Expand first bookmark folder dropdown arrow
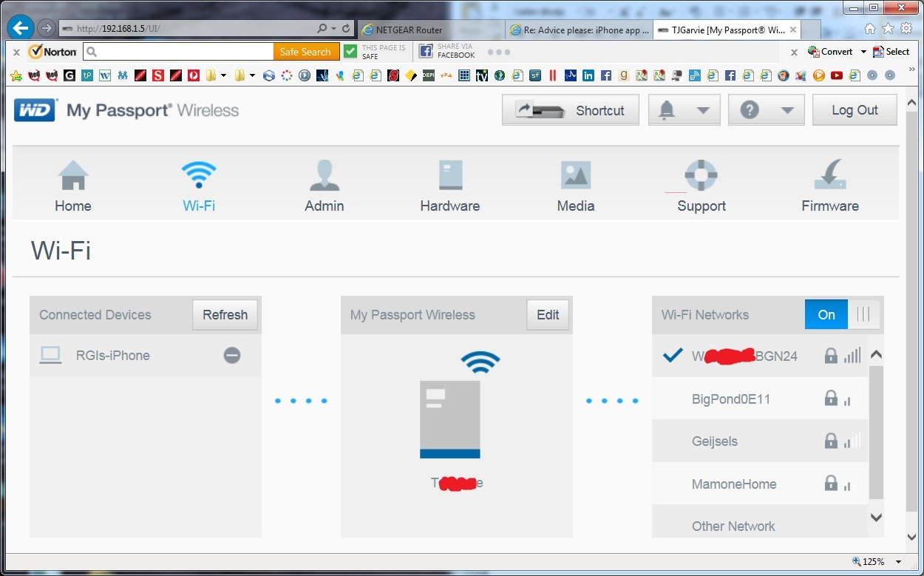The image size is (924, 576). click(223, 75)
